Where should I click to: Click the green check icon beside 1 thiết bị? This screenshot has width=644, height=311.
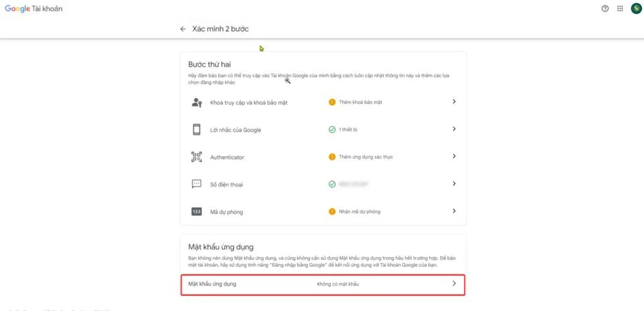click(x=332, y=130)
